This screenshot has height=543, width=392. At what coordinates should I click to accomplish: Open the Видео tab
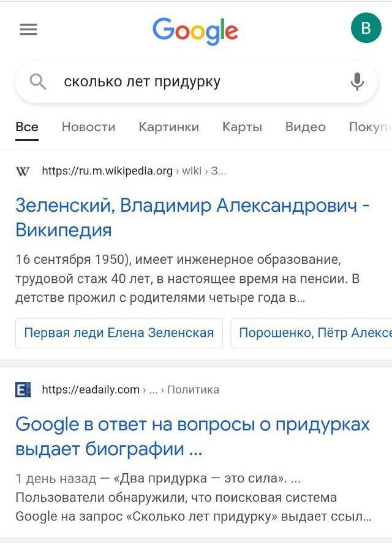tap(305, 127)
